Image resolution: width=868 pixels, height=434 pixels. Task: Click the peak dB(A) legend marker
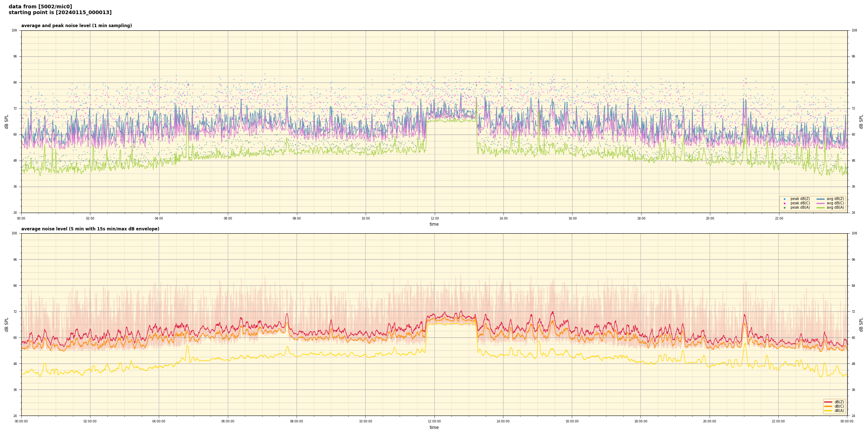click(x=784, y=208)
